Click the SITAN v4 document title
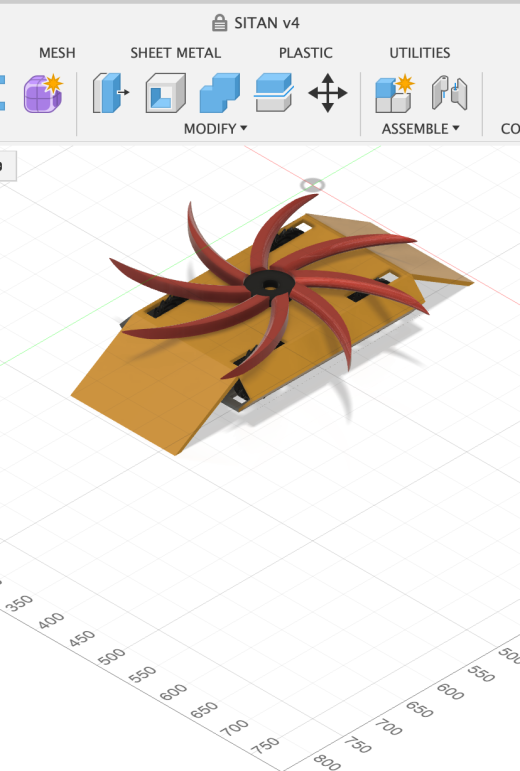520x771 pixels. (x=267, y=23)
